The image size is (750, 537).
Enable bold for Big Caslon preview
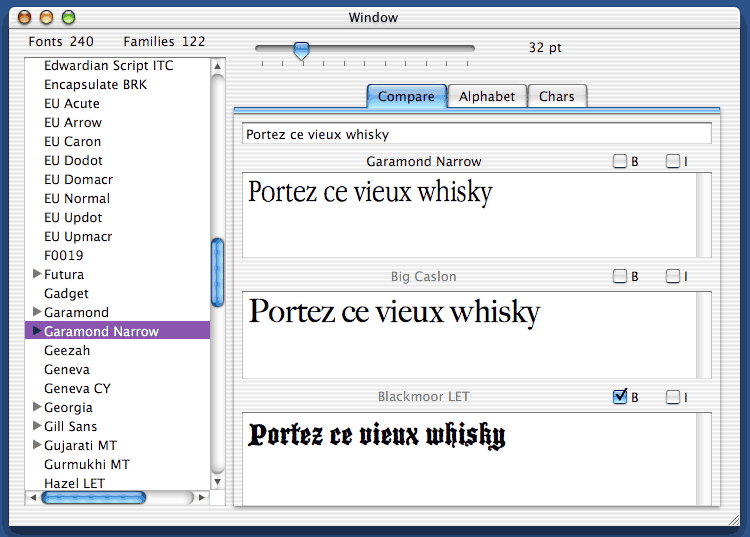620,276
